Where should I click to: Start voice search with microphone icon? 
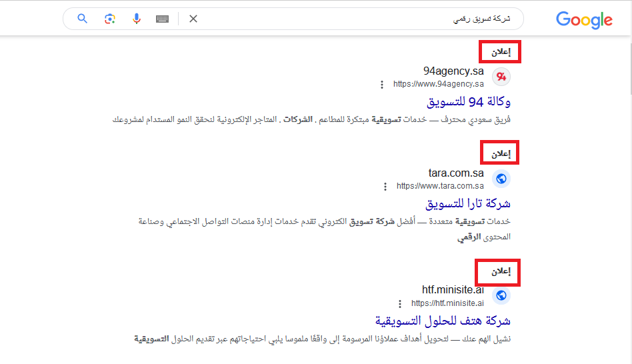pos(137,19)
